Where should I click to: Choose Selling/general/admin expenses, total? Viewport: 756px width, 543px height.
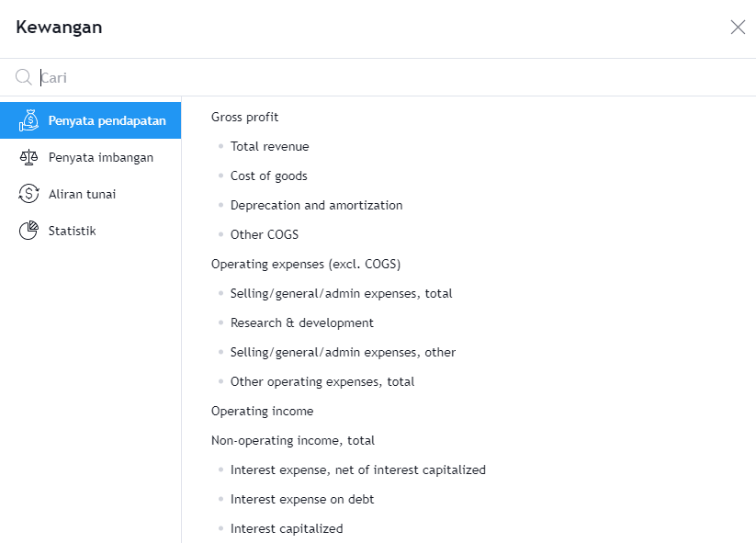point(341,293)
